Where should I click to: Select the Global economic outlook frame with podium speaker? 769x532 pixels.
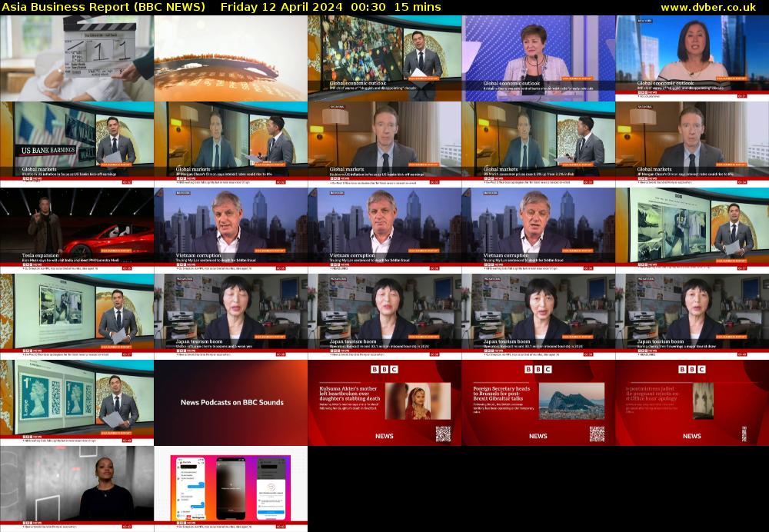click(x=538, y=58)
